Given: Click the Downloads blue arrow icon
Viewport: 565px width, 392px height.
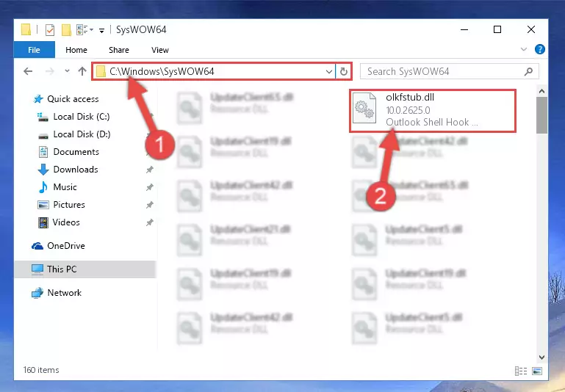Looking at the screenshot, I should point(43,170).
